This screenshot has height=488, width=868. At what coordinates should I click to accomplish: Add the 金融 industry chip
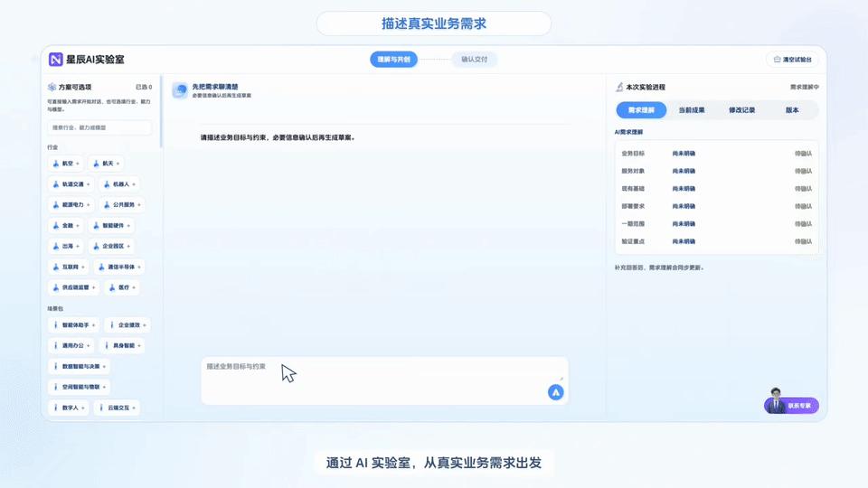click(x=66, y=225)
